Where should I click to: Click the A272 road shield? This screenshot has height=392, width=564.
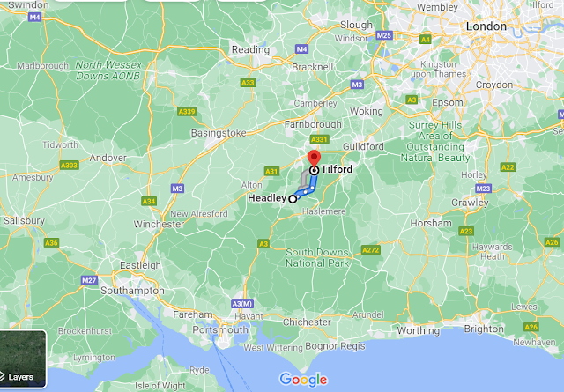[371, 250]
